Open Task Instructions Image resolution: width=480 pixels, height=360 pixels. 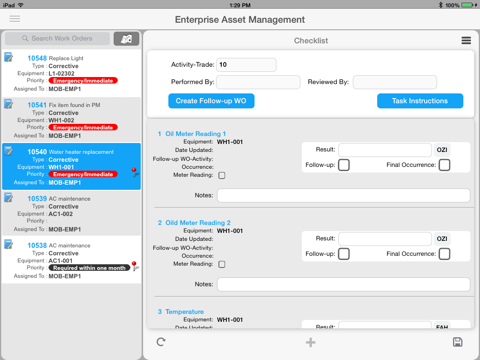pos(420,101)
